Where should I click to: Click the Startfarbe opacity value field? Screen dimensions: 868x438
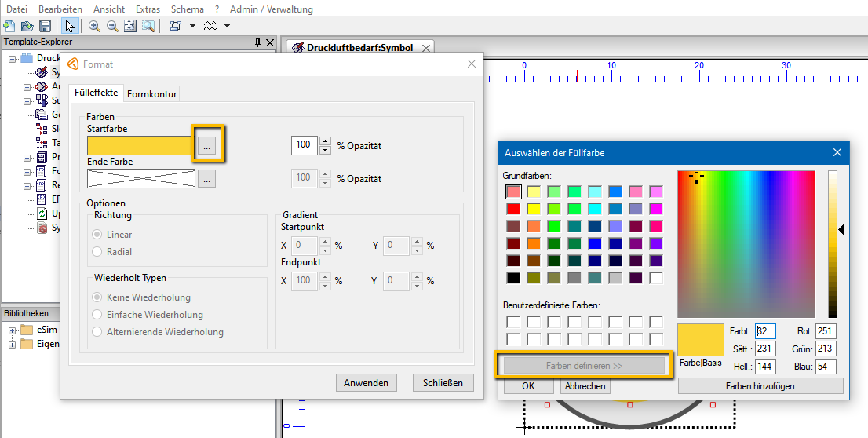pos(304,146)
